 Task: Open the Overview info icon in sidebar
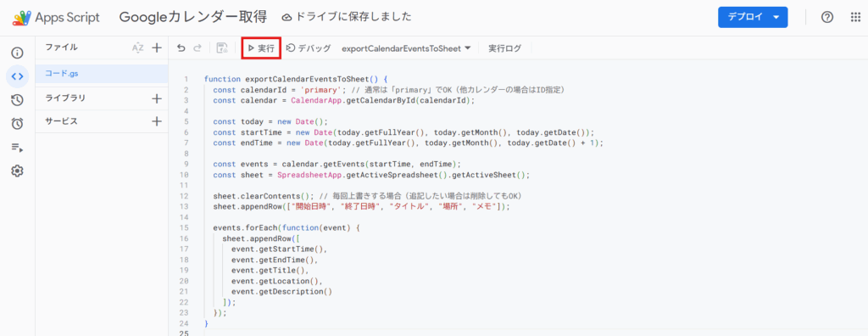17,53
